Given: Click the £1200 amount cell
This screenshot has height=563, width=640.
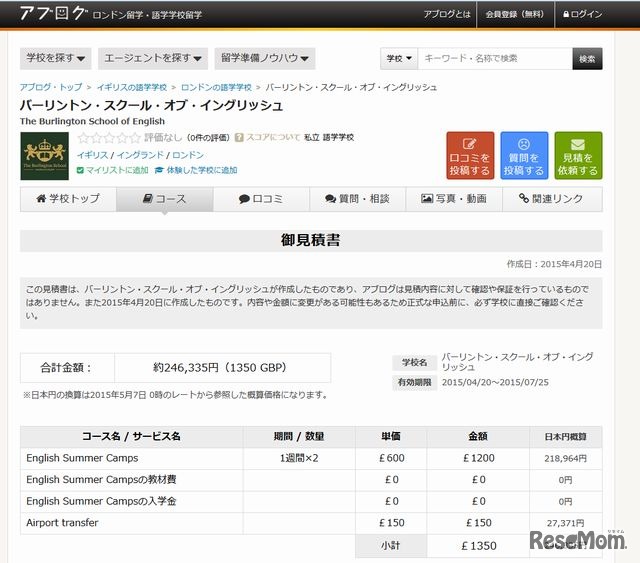Looking at the screenshot, I should [x=478, y=458].
